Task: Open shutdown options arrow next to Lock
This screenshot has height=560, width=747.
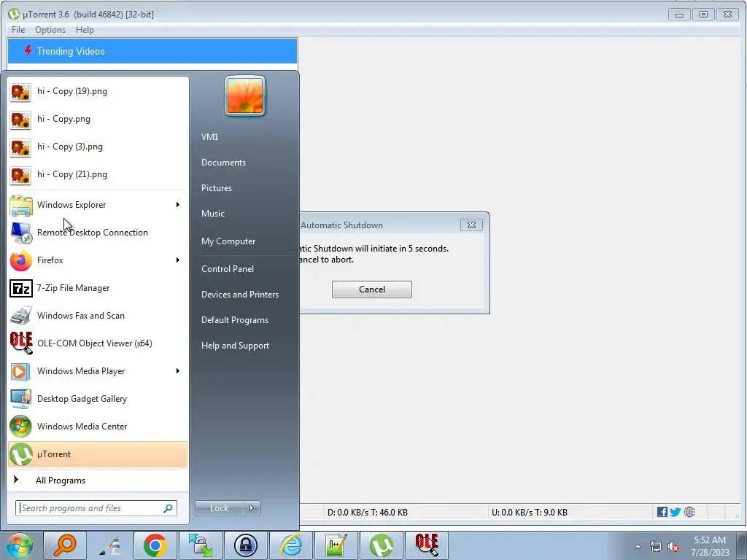Action: click(x=252, y=508)
